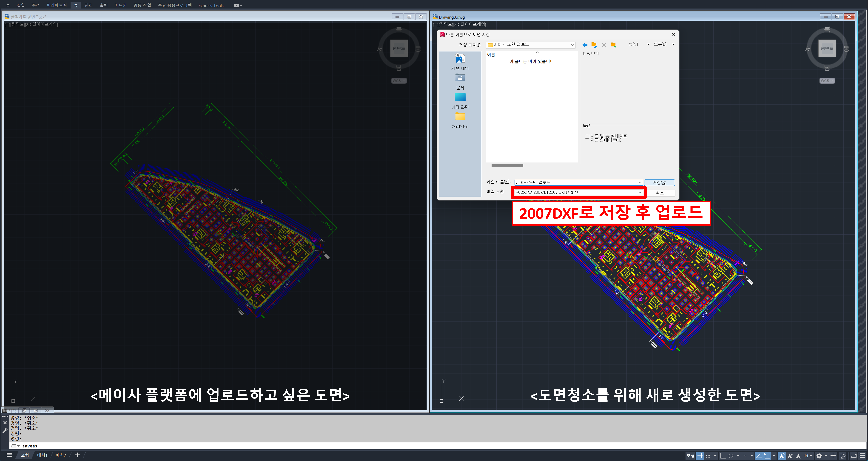Click the _saveas command line input
868x461 pixels.
click(x=438, y=446)
